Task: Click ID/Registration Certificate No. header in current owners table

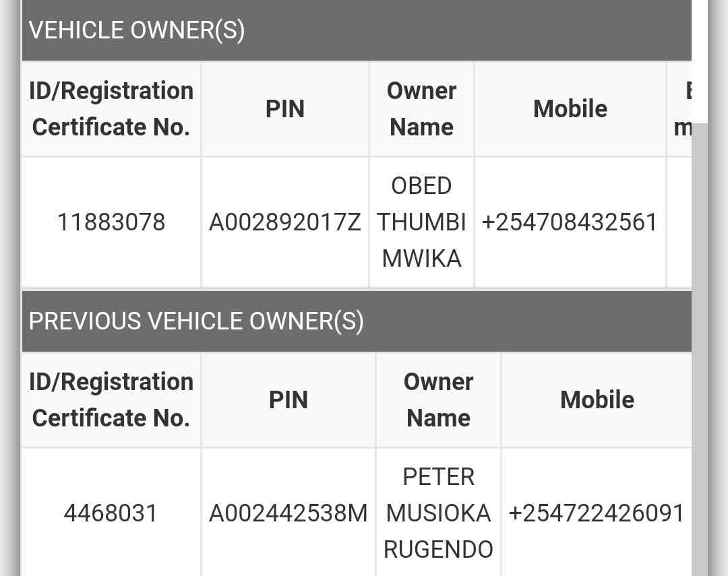Action: pyautogui.click(x=111, y=109)
